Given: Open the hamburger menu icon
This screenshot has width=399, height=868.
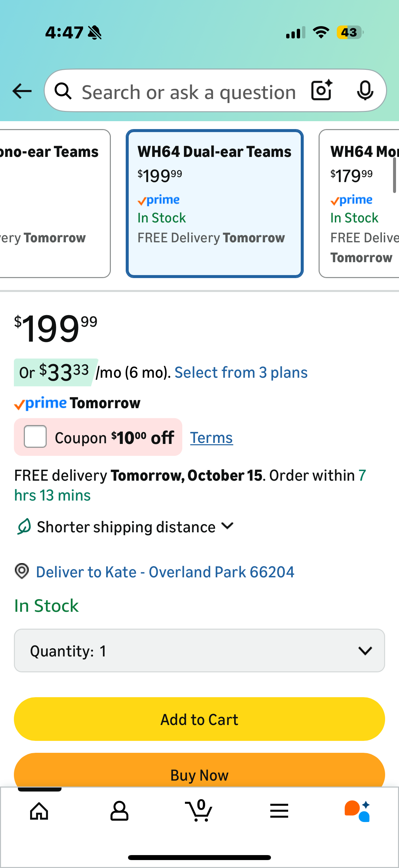Looking at the screenshot, I should pyautogui.click(x=279, y=811).
